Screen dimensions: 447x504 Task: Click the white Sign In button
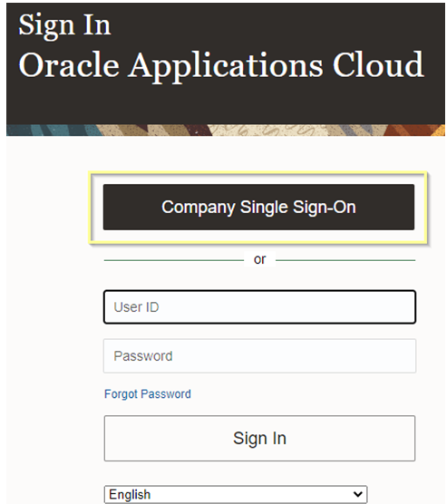(259, 438)
